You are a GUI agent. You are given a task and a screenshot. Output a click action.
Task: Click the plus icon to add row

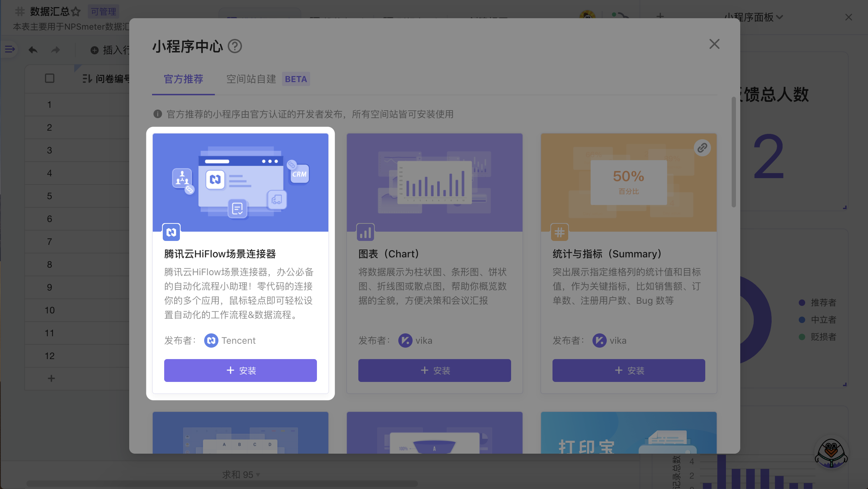coord(51,378)
